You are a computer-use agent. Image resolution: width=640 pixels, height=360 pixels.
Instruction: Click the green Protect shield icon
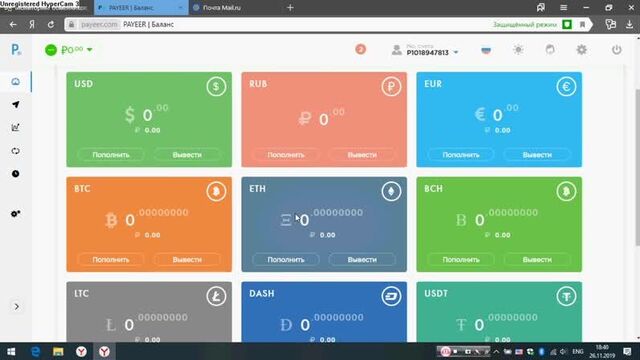567,24
